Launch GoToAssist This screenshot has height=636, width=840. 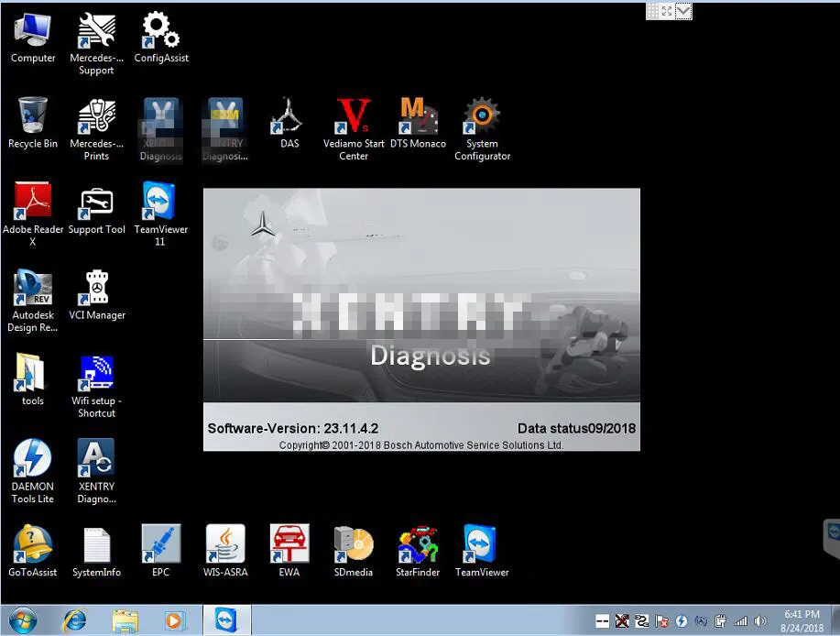coord(33,552)
